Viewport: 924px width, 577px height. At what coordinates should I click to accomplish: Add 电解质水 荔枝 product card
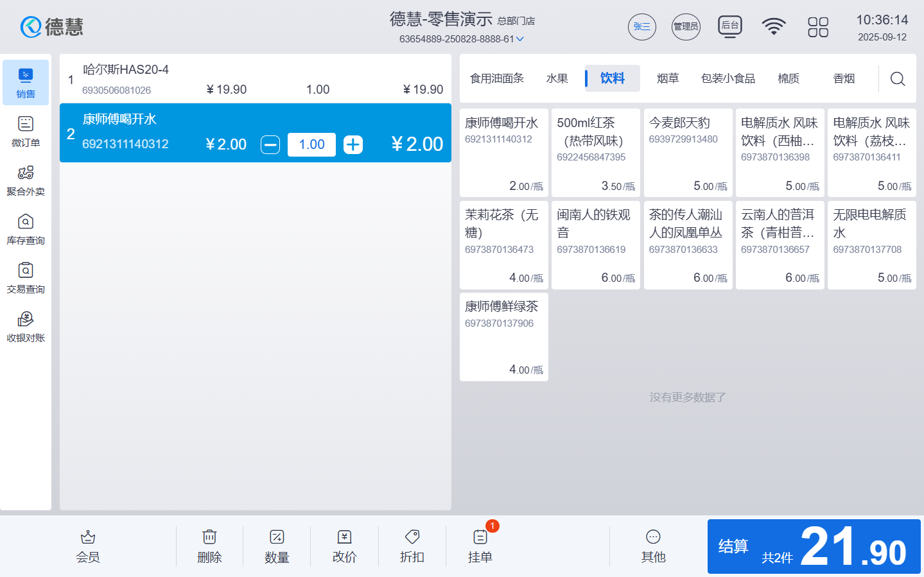click(872, 153)
